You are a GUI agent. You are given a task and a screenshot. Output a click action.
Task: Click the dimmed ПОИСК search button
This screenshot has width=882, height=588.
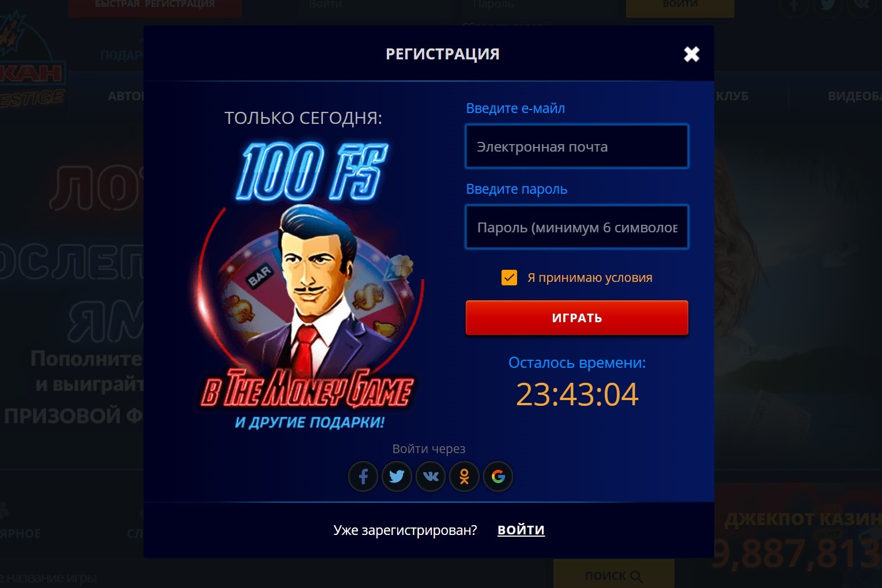pyautogui.click(x=613, y=575)
